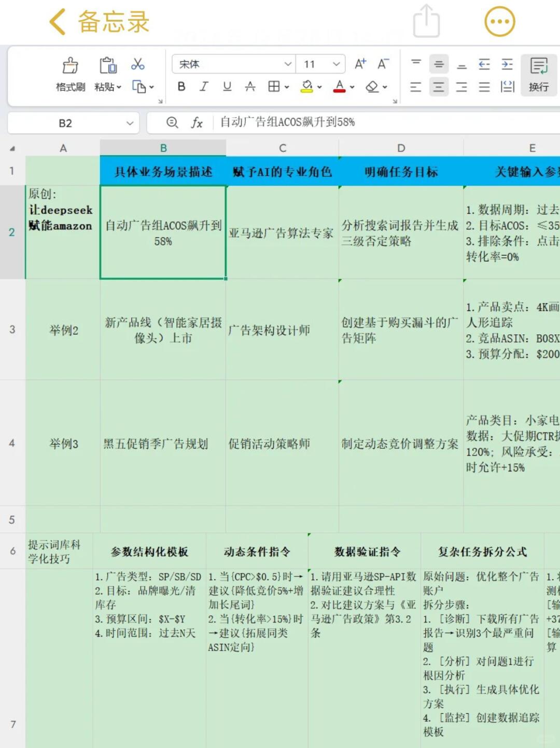Viewport: 560px width, 748px height.
Task: Expand copy options dropdown arrow
Action: pos(151,87)
